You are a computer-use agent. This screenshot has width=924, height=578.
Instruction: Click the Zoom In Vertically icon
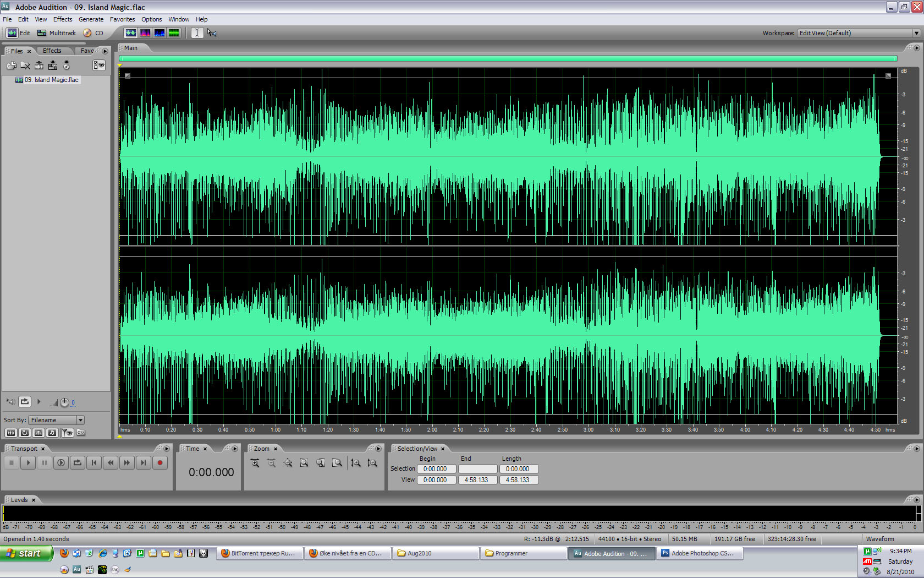(x=356, y=463)
